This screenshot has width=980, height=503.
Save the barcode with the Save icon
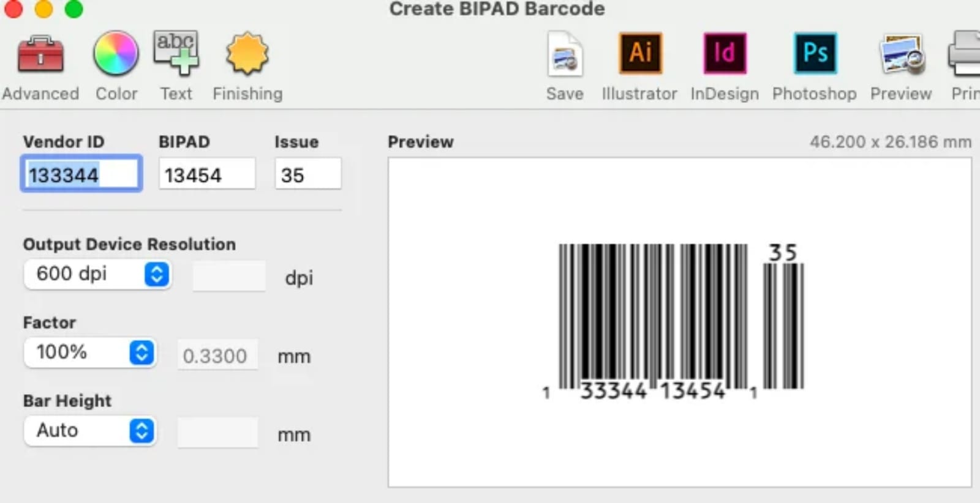click(x=565, y=55)
